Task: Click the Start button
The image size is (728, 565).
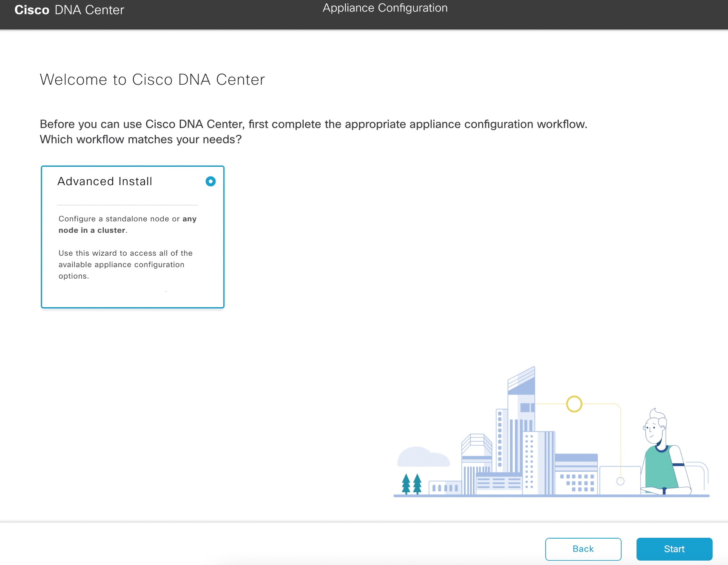Action: point(674,549)
